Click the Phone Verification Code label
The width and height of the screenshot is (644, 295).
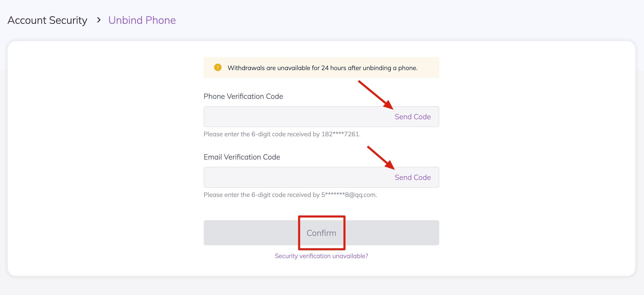point(243,96)
